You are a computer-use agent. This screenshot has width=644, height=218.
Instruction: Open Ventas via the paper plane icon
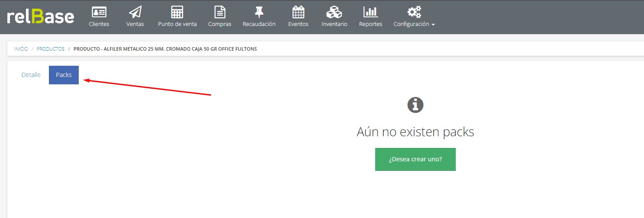point(135,12)
